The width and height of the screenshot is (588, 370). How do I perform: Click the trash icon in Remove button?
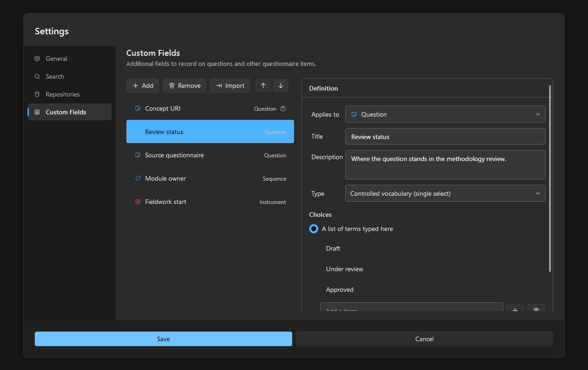coord(172,86)
